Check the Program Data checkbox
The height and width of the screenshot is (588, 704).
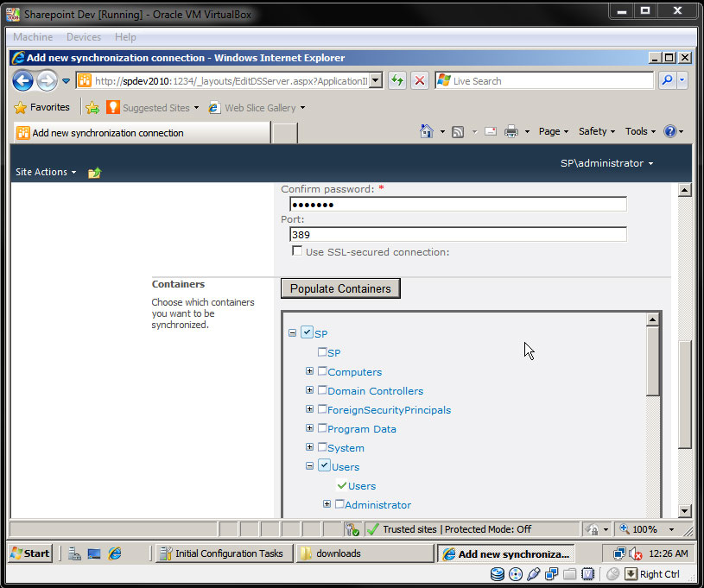322,427
